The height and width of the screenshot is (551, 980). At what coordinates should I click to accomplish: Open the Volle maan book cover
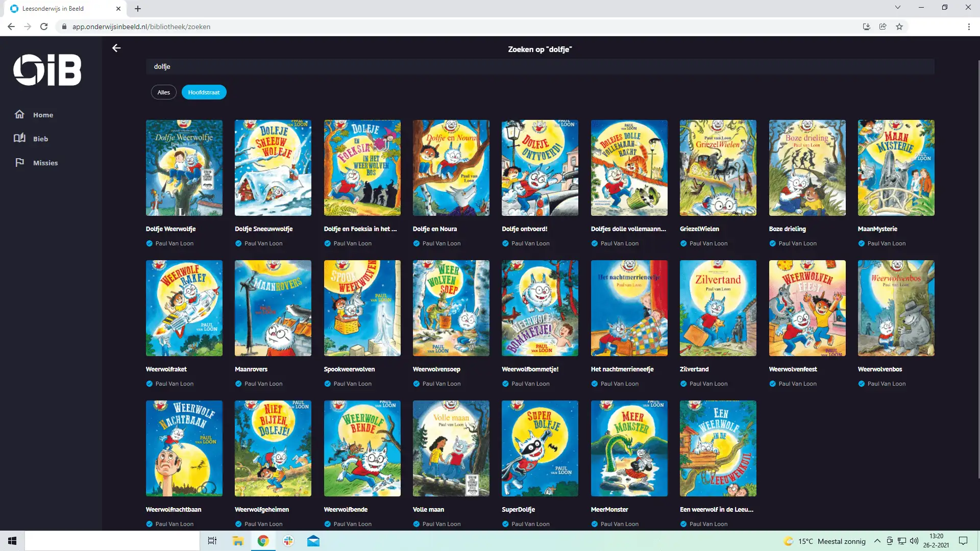451,448
